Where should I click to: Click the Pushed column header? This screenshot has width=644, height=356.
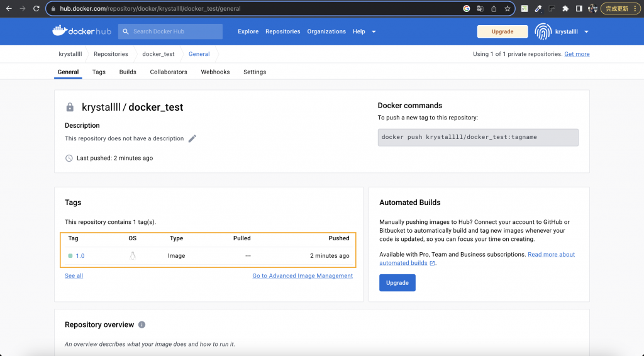click(x=339, y=238)
